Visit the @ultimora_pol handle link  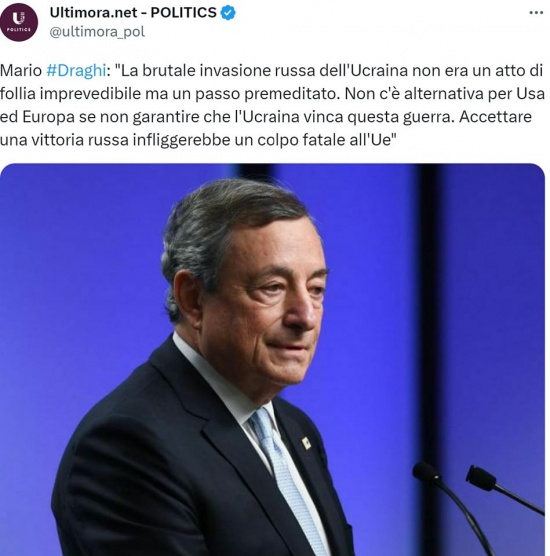(97, 32)
